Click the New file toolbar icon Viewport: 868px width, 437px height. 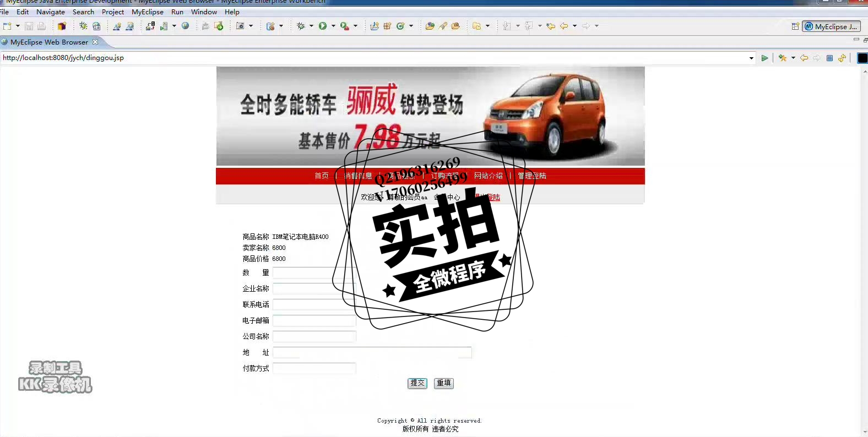coord(7,26)
